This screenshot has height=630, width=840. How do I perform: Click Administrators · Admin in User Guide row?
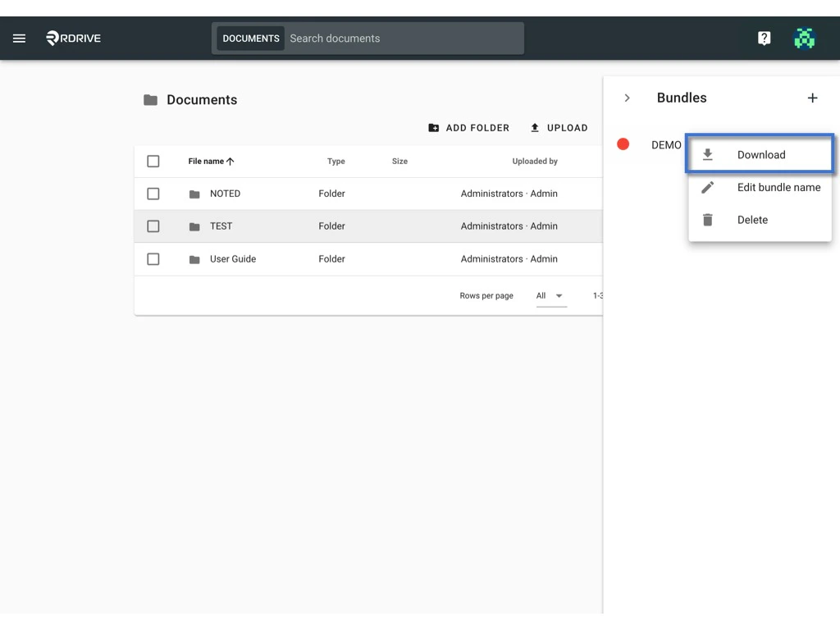pyautogui.click(x=509, y=258)
